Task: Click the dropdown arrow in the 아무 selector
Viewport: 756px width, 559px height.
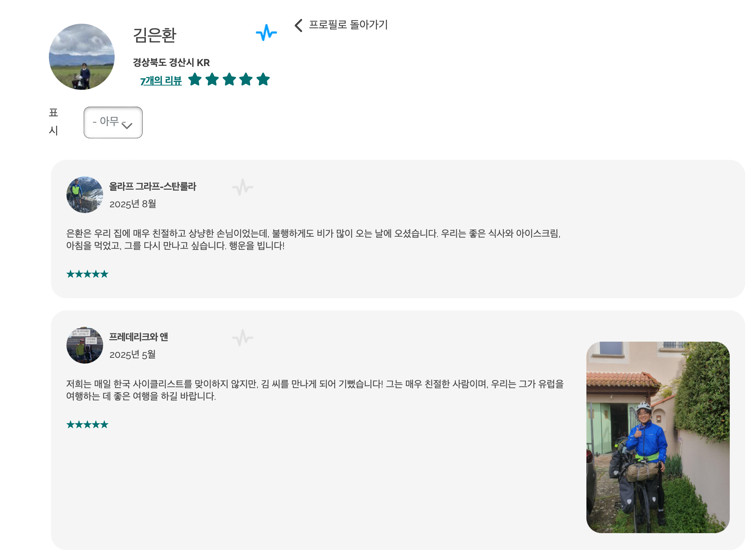Action: click(x=127, y=125)
